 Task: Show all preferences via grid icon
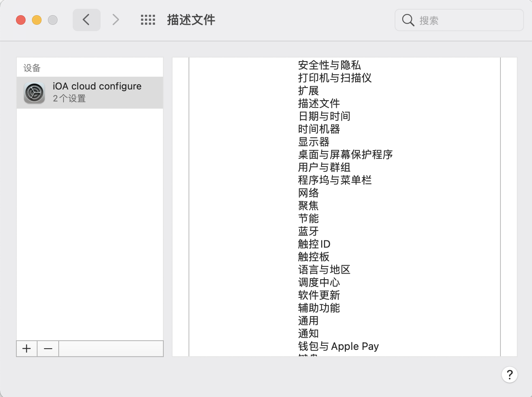pos(148,20)
